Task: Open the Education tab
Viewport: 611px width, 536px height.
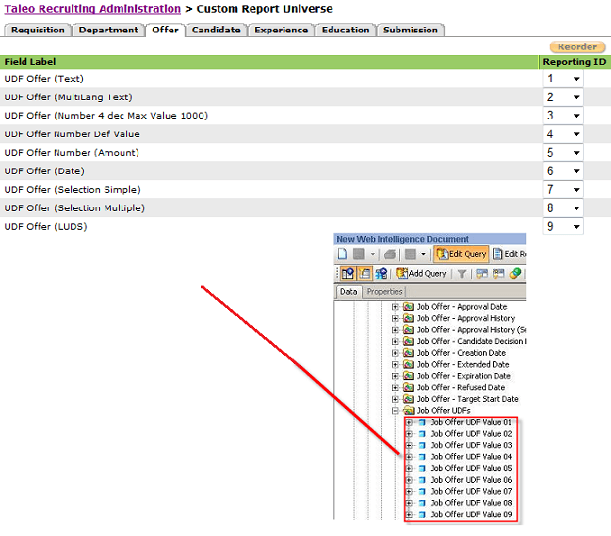Action: tap(345, 30)
